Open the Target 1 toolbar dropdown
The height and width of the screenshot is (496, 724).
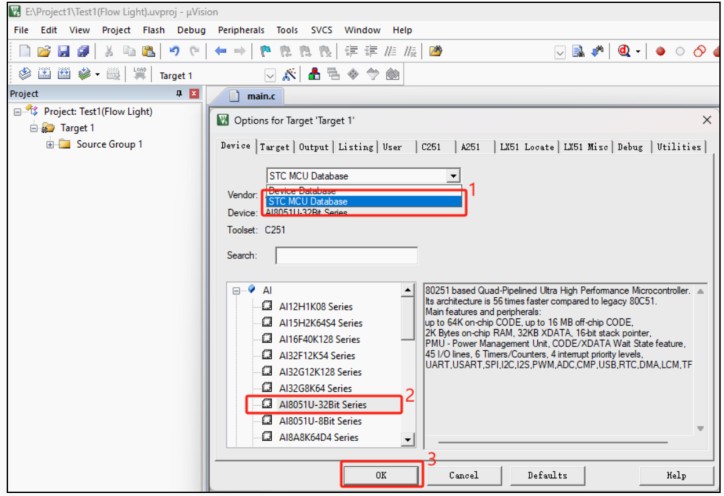pos(270,75)
